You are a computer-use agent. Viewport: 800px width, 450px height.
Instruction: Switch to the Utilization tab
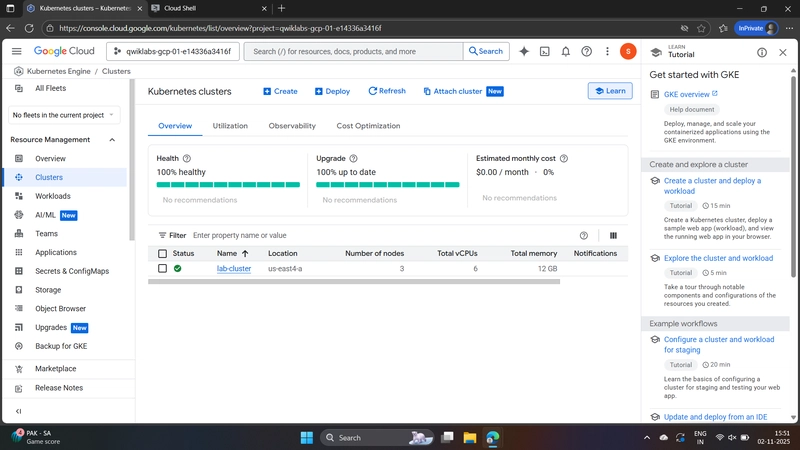pos(230,126)
